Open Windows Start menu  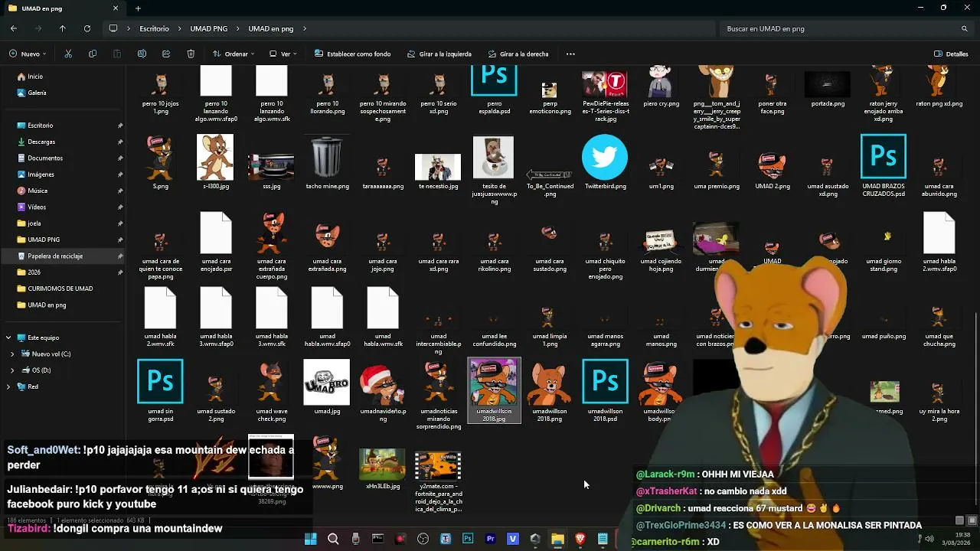tap(311, 540)
